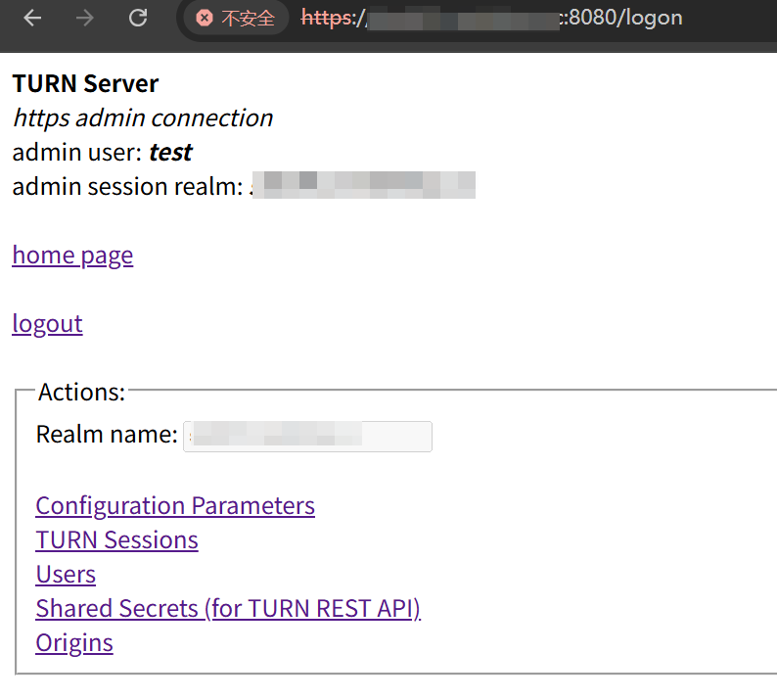Viewport: 777px width, 700px height.
Task: Click the 'Realm name:' label
Action: click(x=107, y=435)
